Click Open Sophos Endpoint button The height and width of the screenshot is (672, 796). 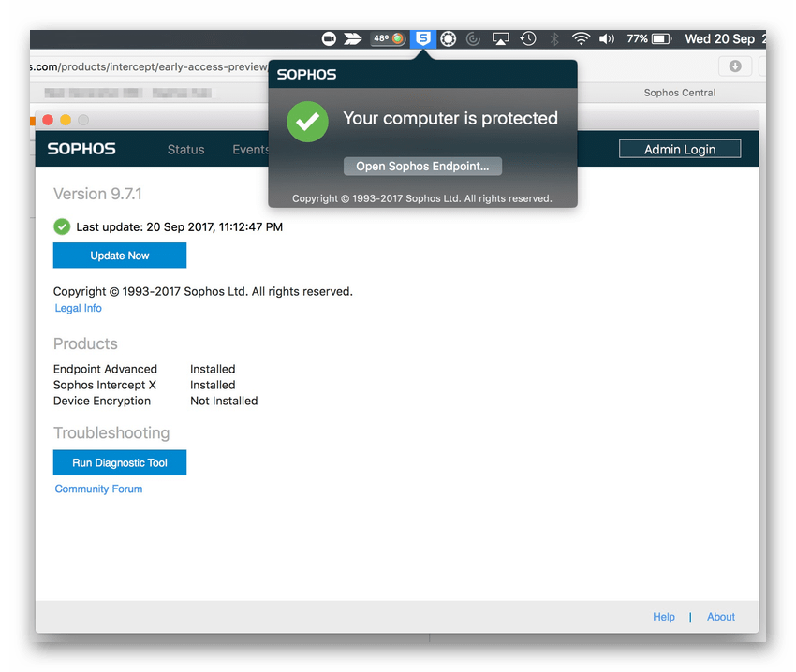[x=423, y=166]
